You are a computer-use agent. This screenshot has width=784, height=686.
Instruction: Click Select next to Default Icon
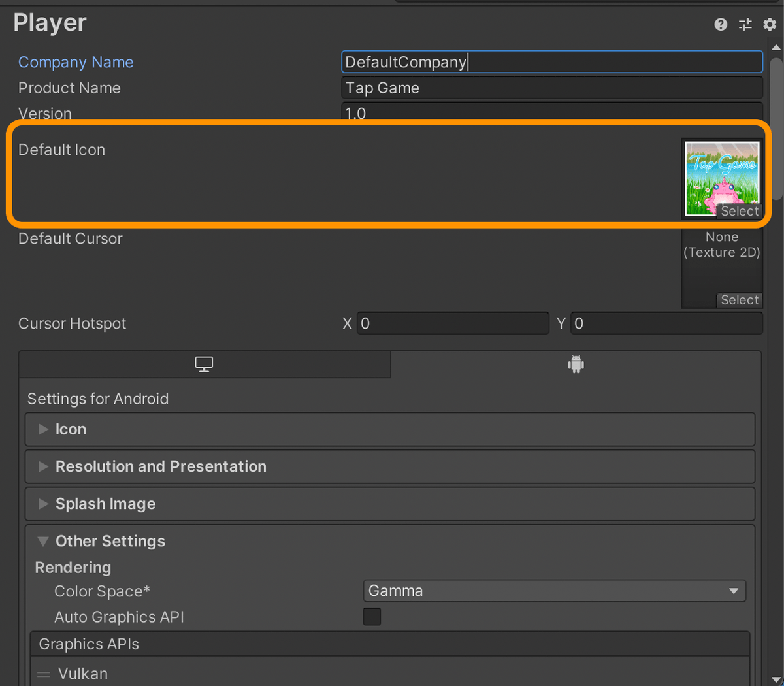pyautogui.click(x=739, y=211)
